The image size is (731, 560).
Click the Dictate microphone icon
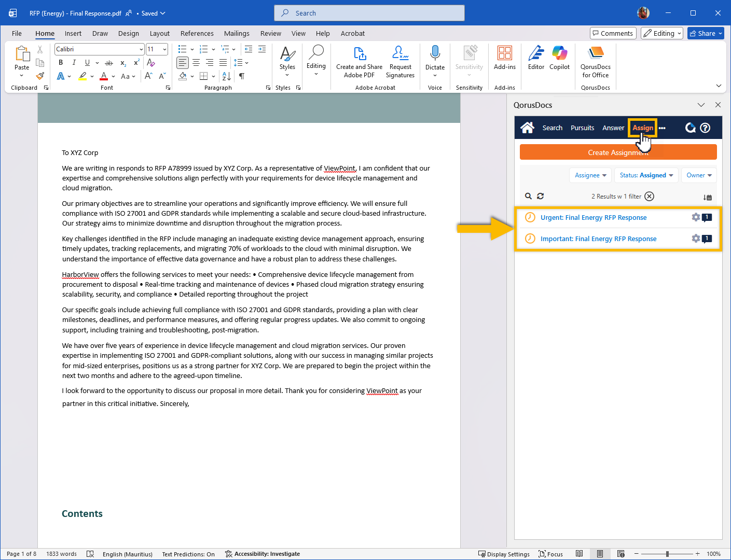[435, 53]
